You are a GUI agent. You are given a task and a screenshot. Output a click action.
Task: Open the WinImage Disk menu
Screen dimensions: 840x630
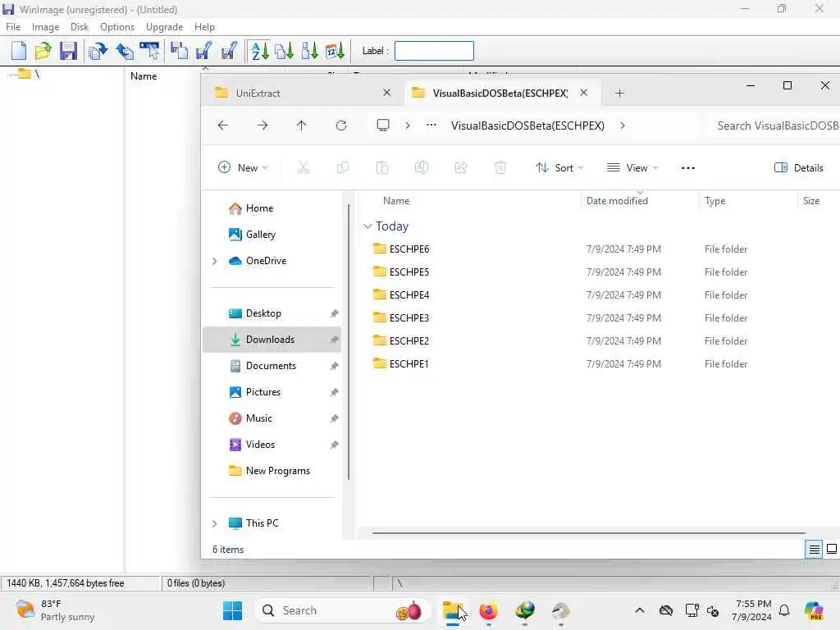[80, 27]
